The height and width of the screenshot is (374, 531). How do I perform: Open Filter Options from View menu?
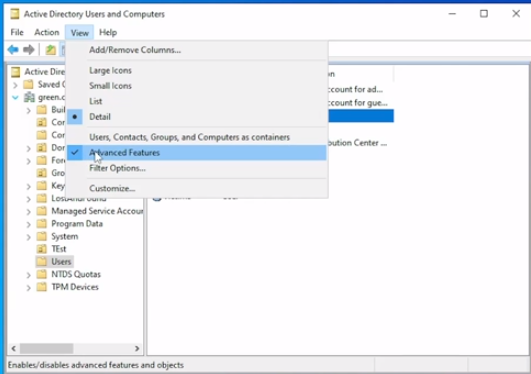pos(196,168)
